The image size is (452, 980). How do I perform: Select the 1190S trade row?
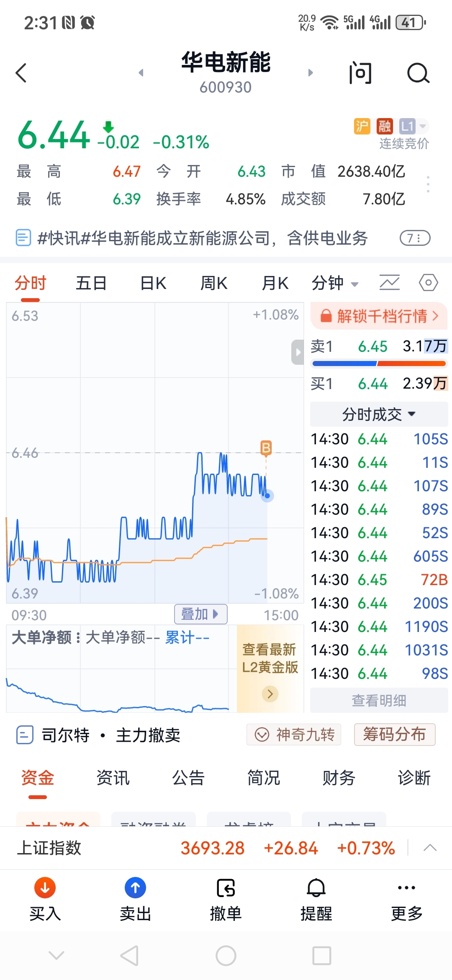[x=379, y=627]
